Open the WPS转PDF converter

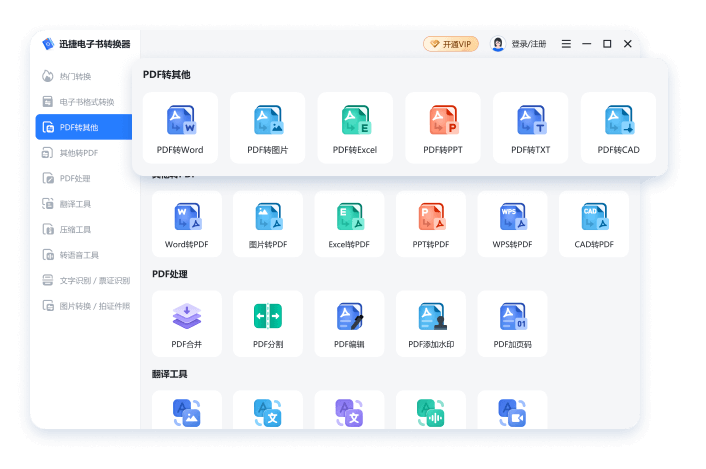(512, 224)
